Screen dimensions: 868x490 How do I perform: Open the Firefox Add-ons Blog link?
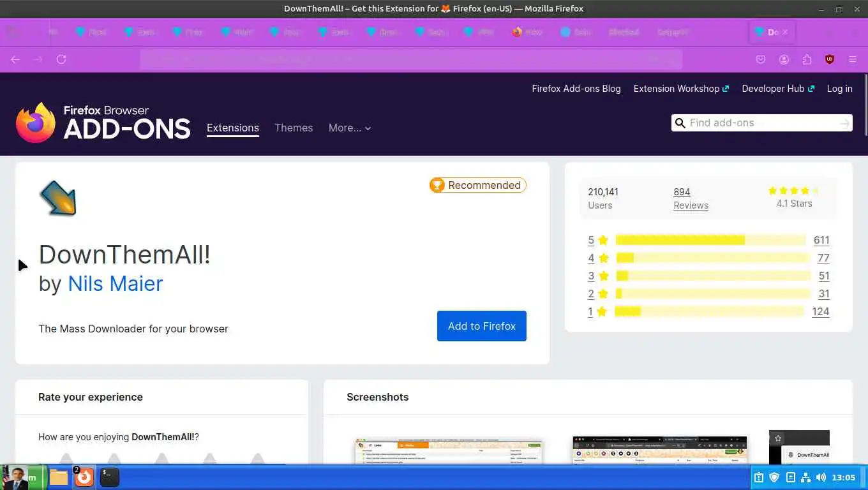576,89
